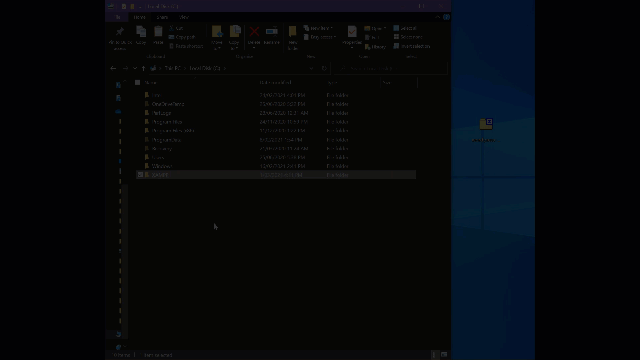Open the Delete button dropdown arrow
This screenshot has height=360, width=640.
pyautogui.click(x=254, y=48)
